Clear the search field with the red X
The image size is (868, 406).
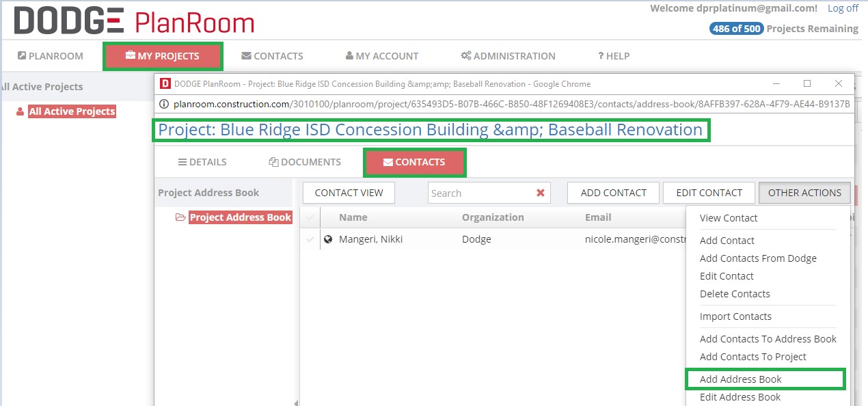coord(541,193)
